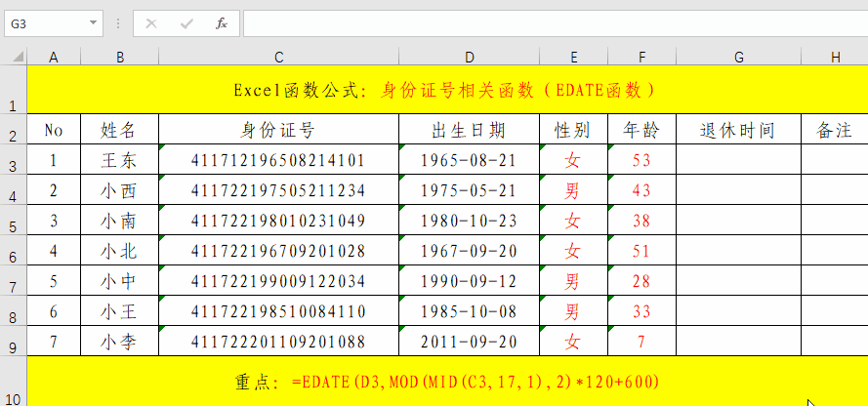Expand the Name Box dropdown arrow

coord(93,23)
